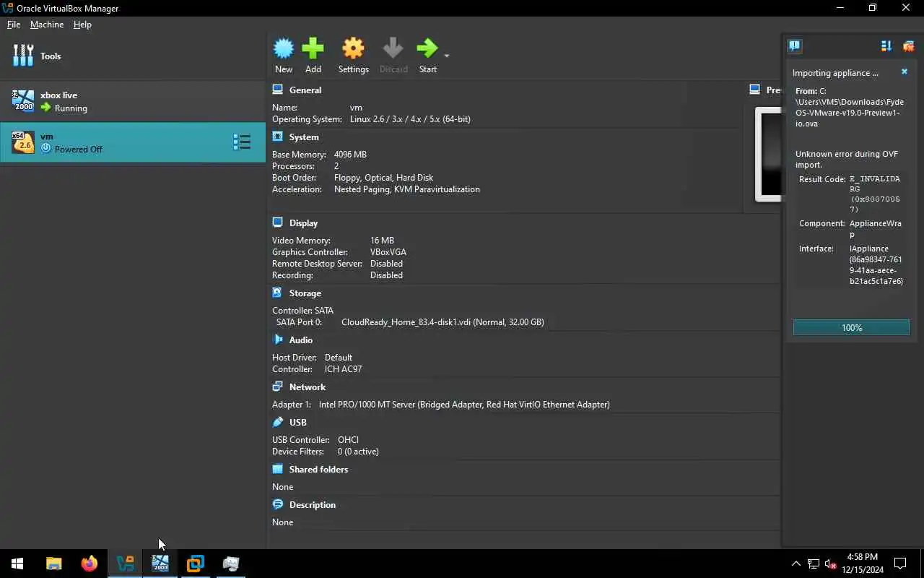Viewport: 924px width, 578px height.
Task: Click the New virtual machine icon
Action: (x=284, y=48)
